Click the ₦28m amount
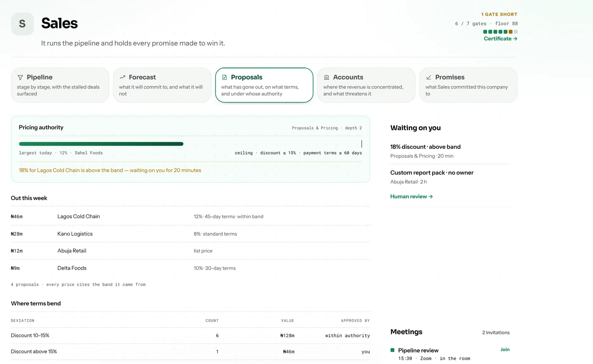The height and width of the screenshot is (364, 593). coord(17,234)
